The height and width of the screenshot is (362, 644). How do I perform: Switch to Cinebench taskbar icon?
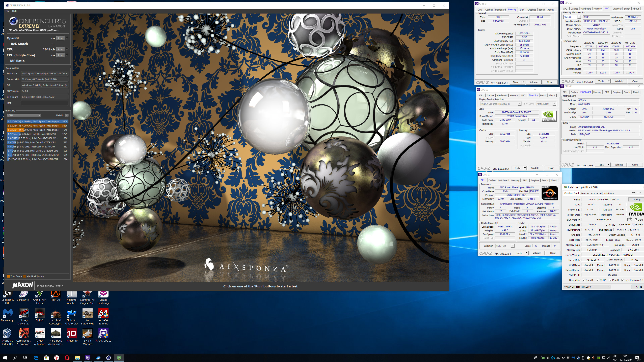pos(109,358)
